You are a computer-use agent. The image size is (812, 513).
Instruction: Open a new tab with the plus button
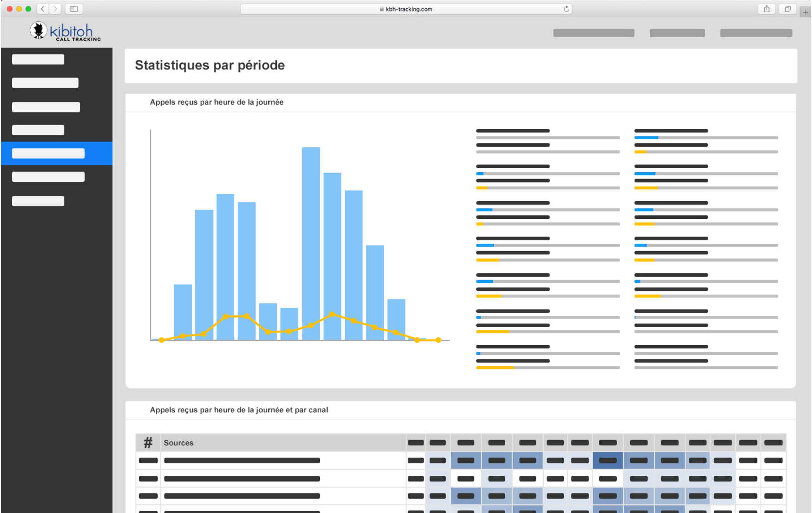click(805, 12)
